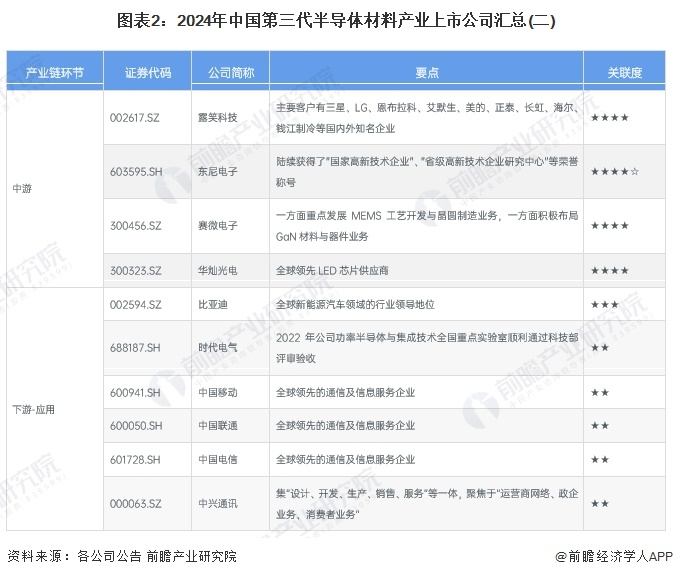Click the star rating for 华灿光电
The height and width of the screenshot is (577, 673).
click(609, 271)
